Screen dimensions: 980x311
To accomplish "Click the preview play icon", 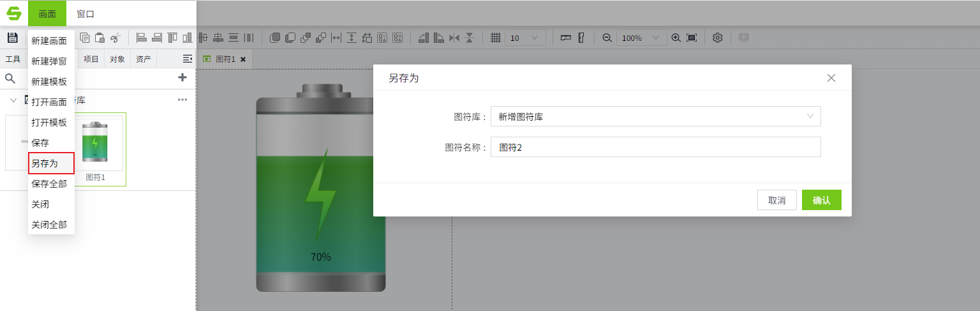I will 744,37.
